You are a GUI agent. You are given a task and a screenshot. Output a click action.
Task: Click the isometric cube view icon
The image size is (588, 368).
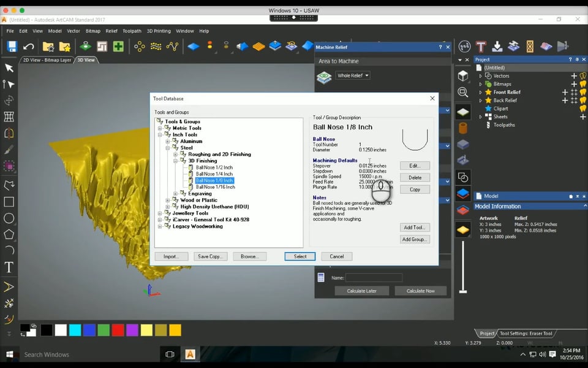tap(463, 75)
